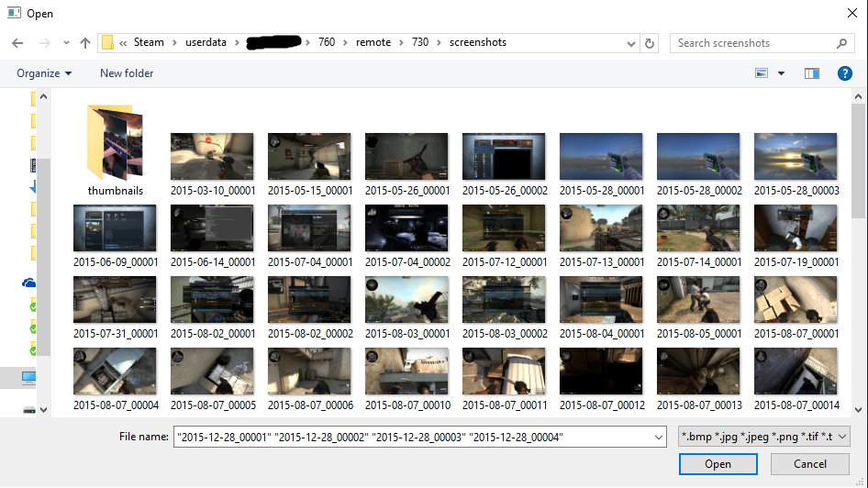Click the Open button
The width and height of the screenshot is (868, 488).
(718, 463)
